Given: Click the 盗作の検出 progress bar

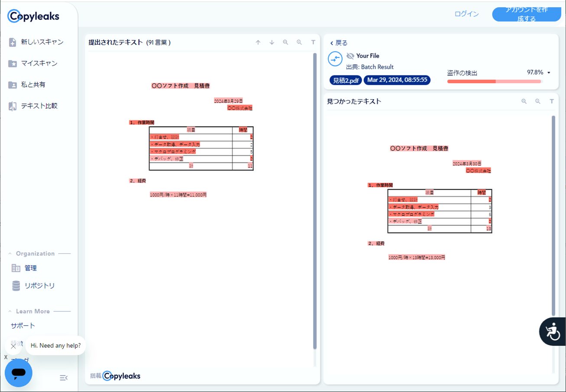Looking at the screenshot, I should (494, 81).
